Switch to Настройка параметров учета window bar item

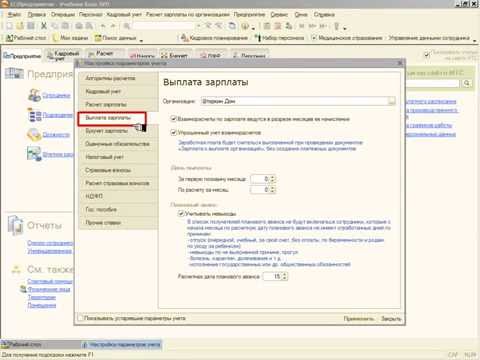(x=122, y=344)
